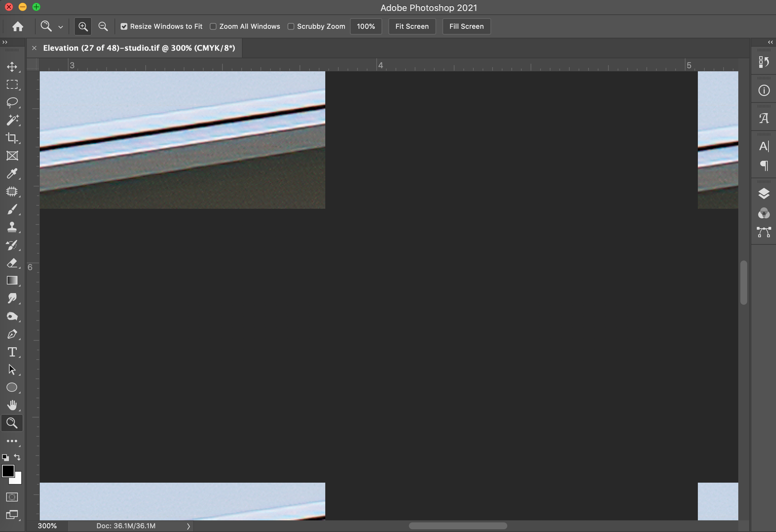Expand the right panel dock arrows
Image resolution: width=776 pixels, height=532 pixels.
pos(770,42)
